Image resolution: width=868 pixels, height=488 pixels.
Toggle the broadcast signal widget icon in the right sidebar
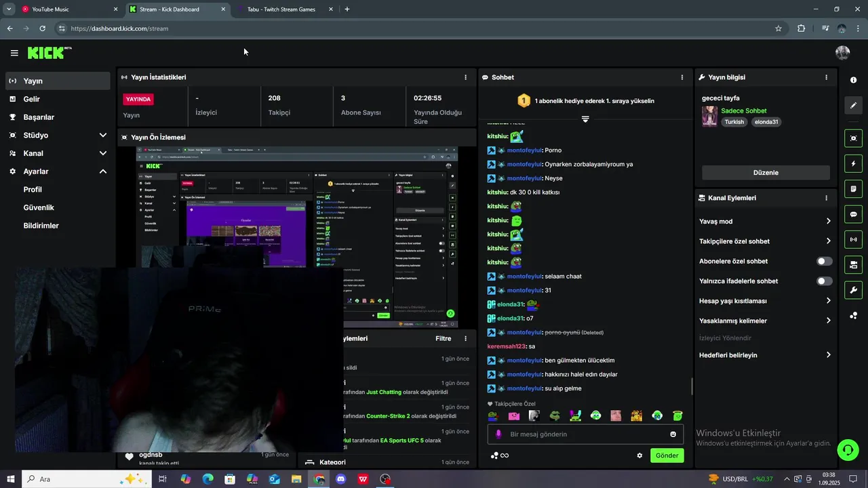click(x=853, y=239)
